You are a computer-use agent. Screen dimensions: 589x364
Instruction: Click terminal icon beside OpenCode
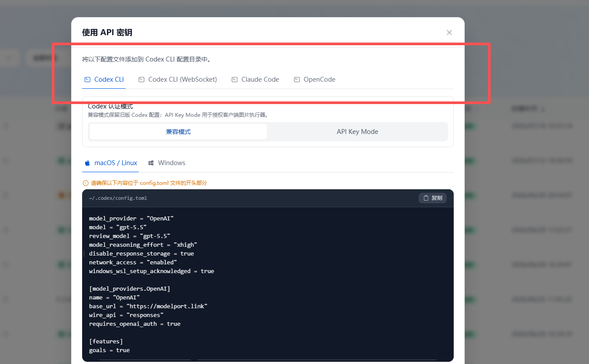coord(297,79)
